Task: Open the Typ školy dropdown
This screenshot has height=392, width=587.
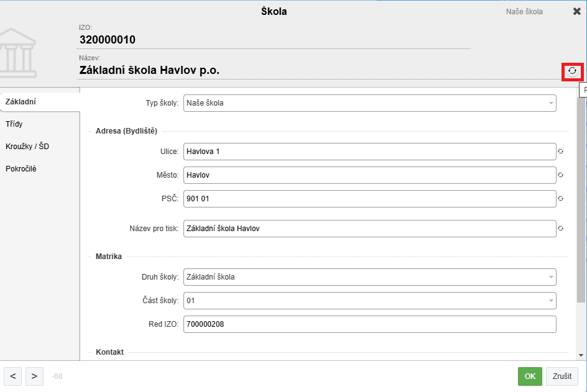Action: pyautogui.click(x=369, y=103)
